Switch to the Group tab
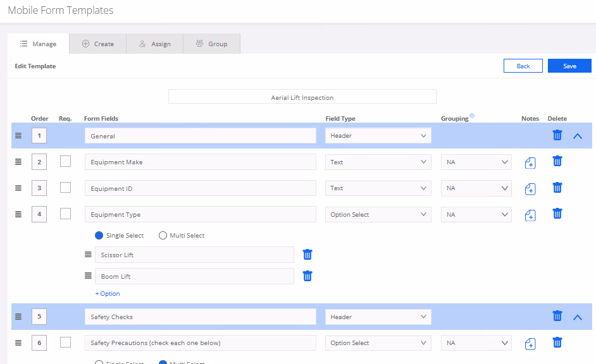Viewport: 596px width, 364px height. click(212, 44)
